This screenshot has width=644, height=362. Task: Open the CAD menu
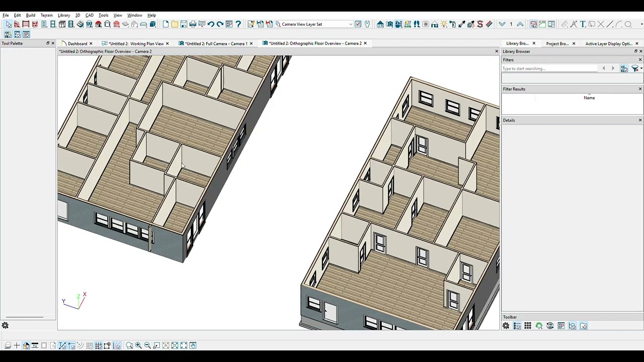89,15
